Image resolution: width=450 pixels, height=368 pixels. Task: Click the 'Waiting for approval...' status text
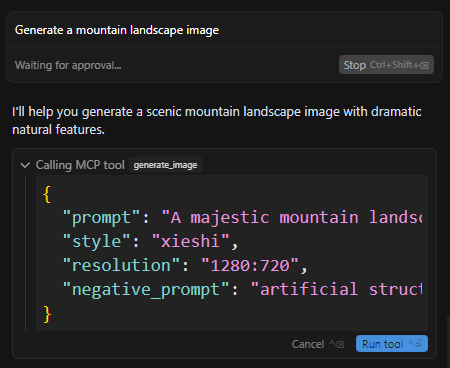[x=68, y=65]
